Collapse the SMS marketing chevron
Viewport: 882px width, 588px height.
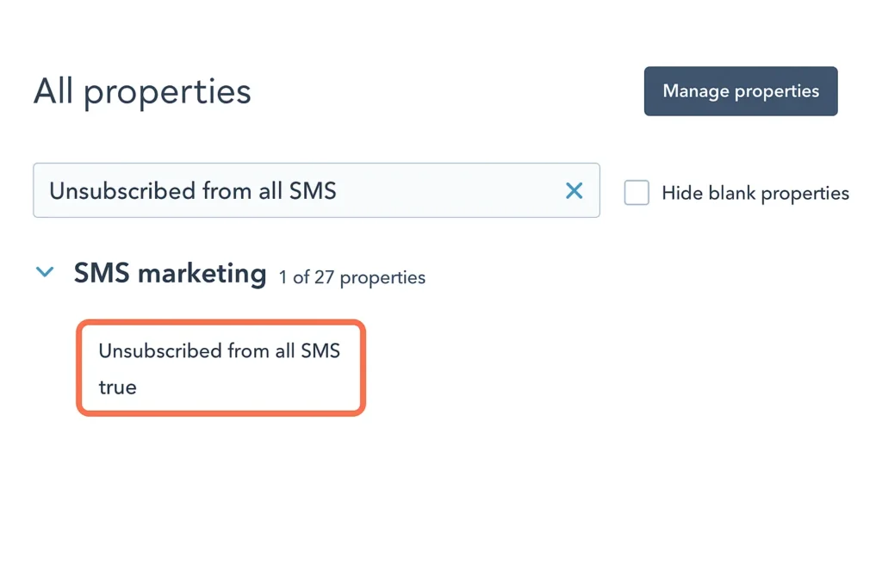pos(44,273)
